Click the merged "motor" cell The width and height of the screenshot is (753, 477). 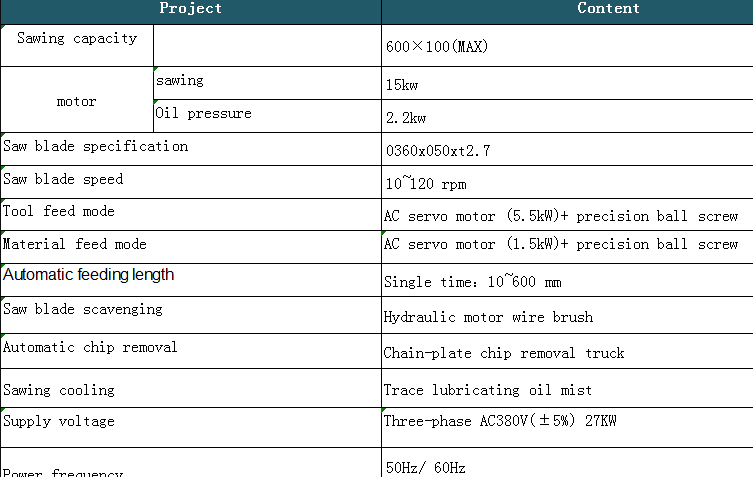click(77, 101)
